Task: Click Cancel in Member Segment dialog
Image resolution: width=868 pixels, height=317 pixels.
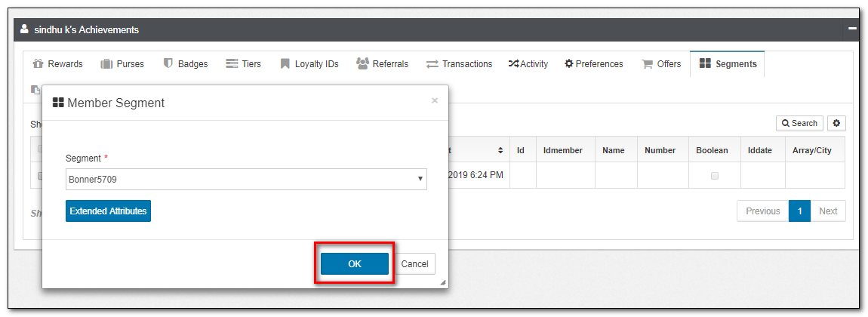Action: tap(414, 263)
